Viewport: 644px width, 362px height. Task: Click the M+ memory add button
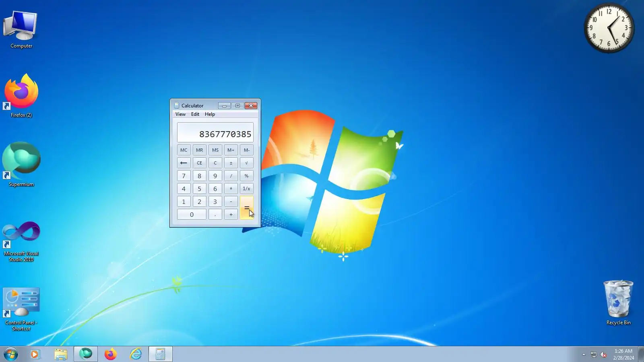click(x=231, y=150)
